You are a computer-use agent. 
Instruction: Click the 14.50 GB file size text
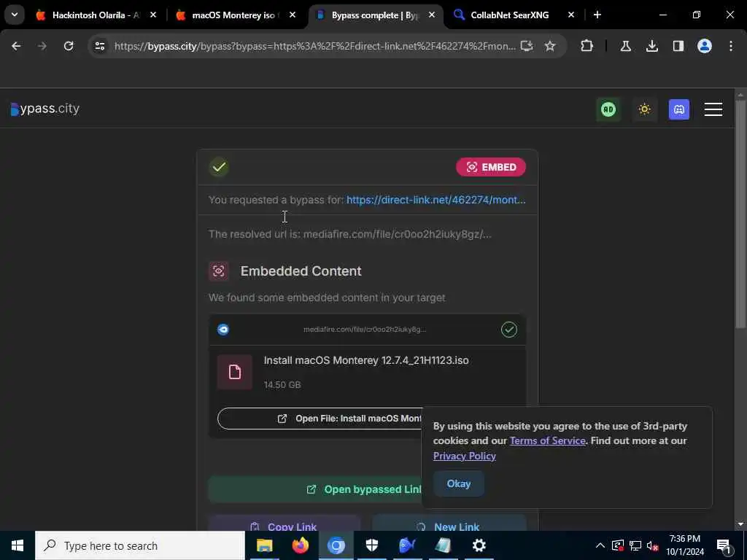coord(282,385)
